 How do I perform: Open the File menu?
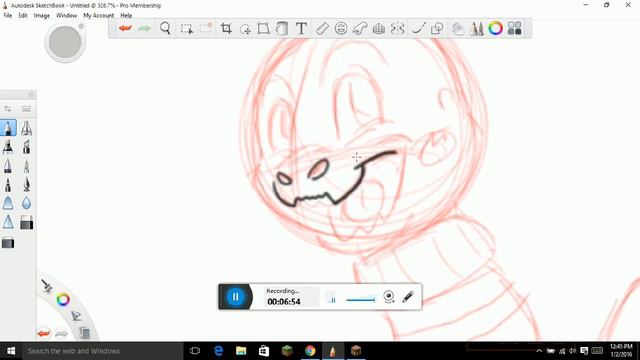click(8, 16)
